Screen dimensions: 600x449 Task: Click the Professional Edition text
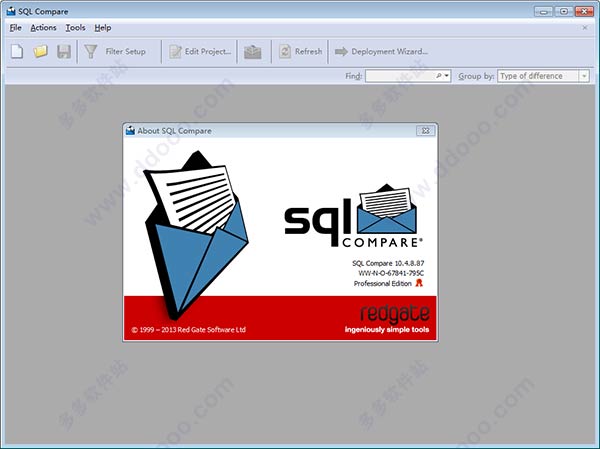(x=383, y=283)
